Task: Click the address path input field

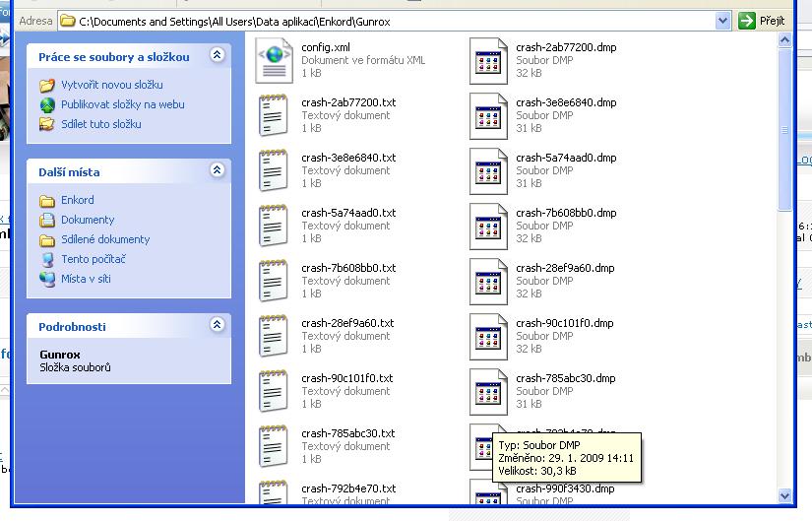Action: [x=394, y=21]
